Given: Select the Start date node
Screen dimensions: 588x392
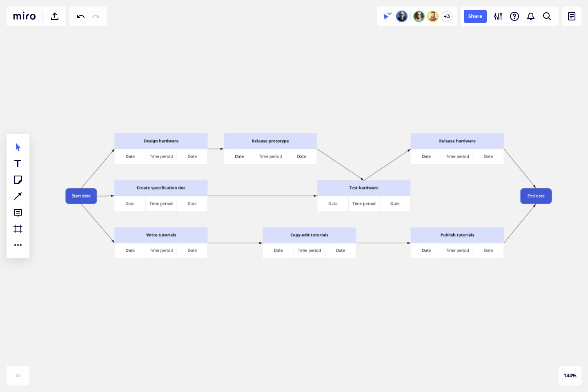Looking at the screenshot, I should pos(81,196).
